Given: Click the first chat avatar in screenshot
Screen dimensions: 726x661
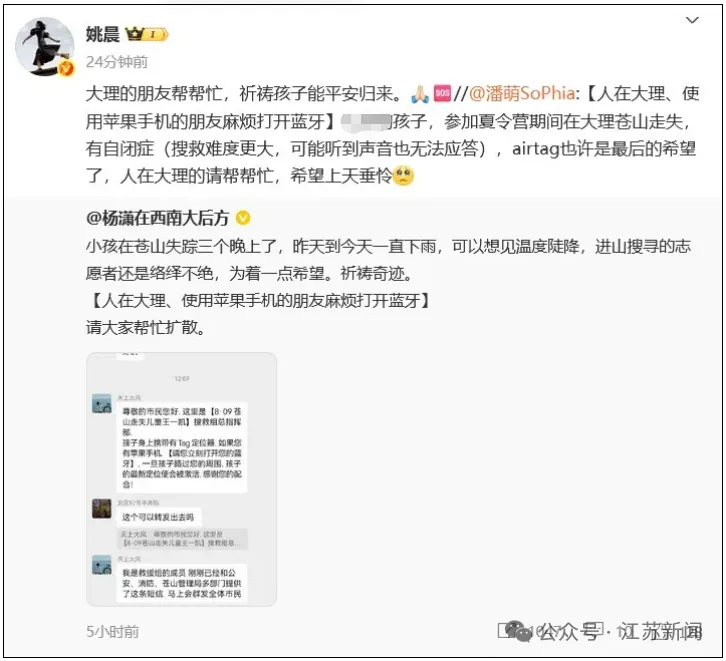Looking at the screenshot, I should coord(101,404).
